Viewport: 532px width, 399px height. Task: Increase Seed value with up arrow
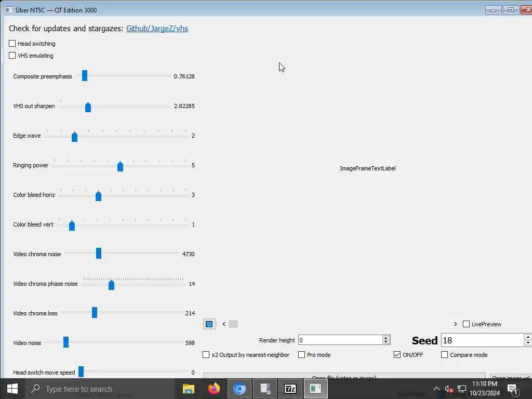pyautogui.click(x=528, y=337)
